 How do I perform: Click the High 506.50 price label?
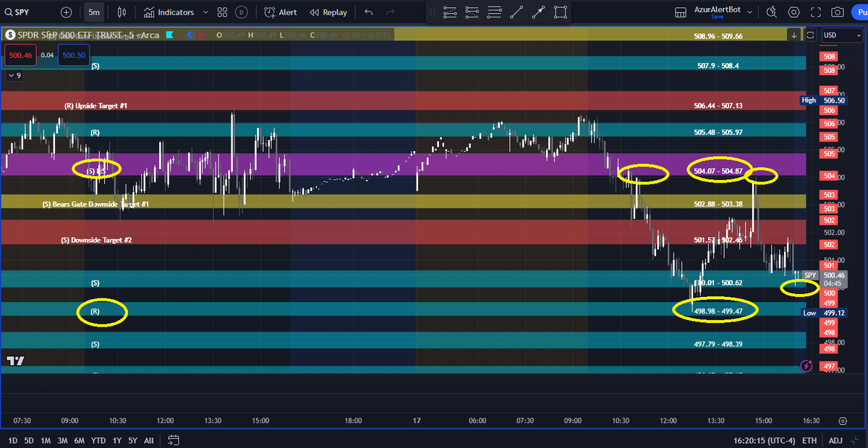click(x=823, y=100)
